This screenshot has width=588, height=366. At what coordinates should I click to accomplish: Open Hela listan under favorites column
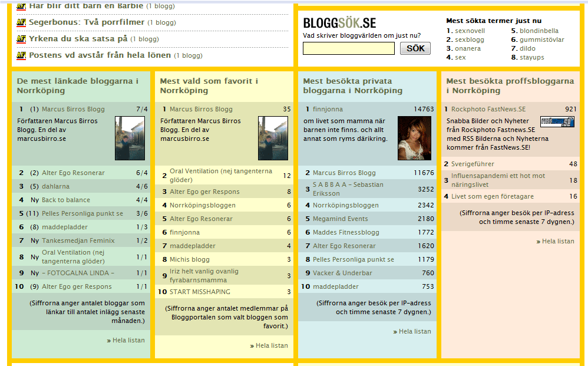coord(272,345)
